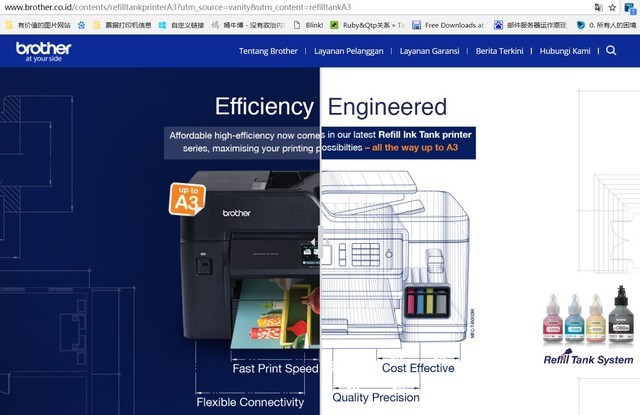The height and width of the screenshot is (415, 640).
Task: Open the Free Downloads at bookmark
Action: pyautogui.click(x=448, y=25)
